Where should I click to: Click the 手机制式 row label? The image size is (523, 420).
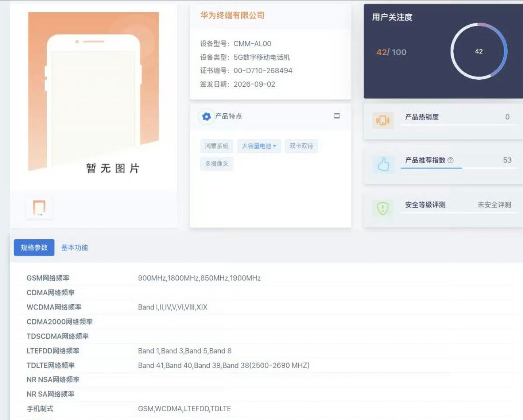pyautogui.click(x=40, y=409)
